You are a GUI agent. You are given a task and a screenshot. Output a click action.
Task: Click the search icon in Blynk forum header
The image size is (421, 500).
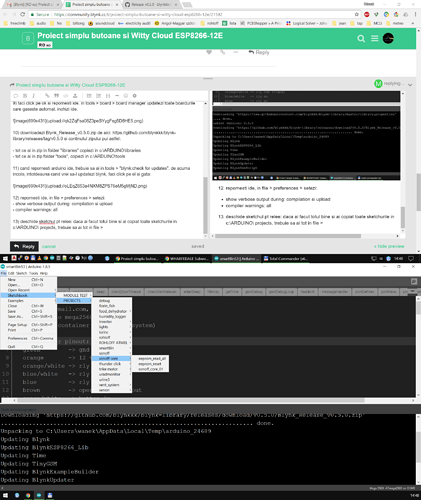pyautogui.click(x=361, y=39)
